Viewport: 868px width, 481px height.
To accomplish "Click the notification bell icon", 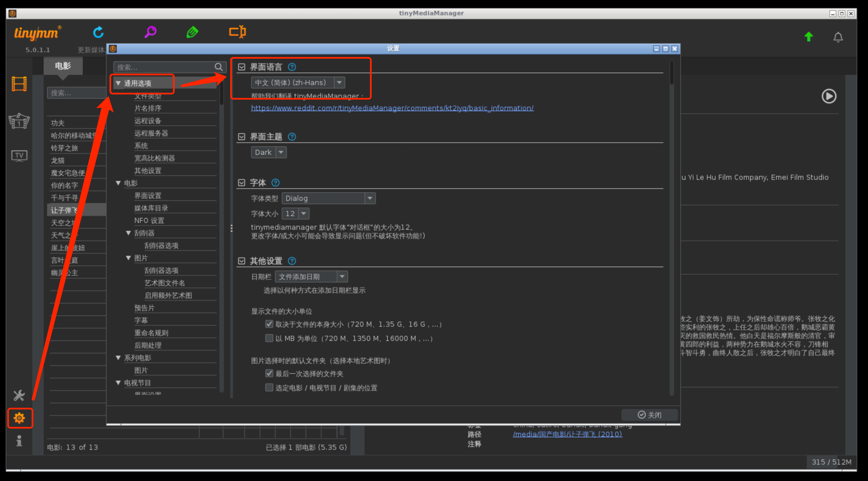I will 838,37.
